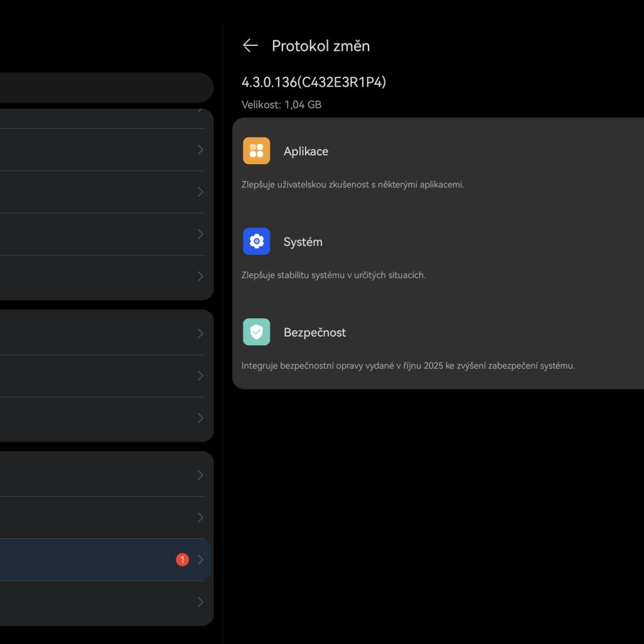This screenshot has height=644, width=644.
Task: Open the first row chevron of the middle group
Action: click(x=200, y=333)
